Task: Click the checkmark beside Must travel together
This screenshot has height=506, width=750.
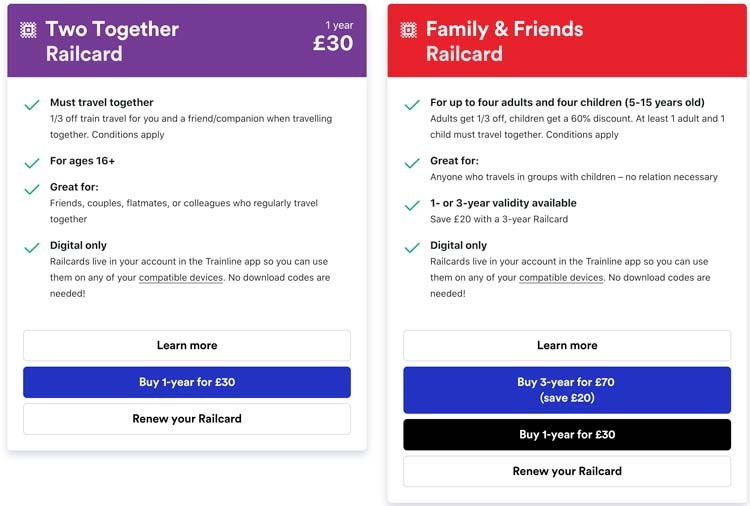Action: tap(32, 105)
